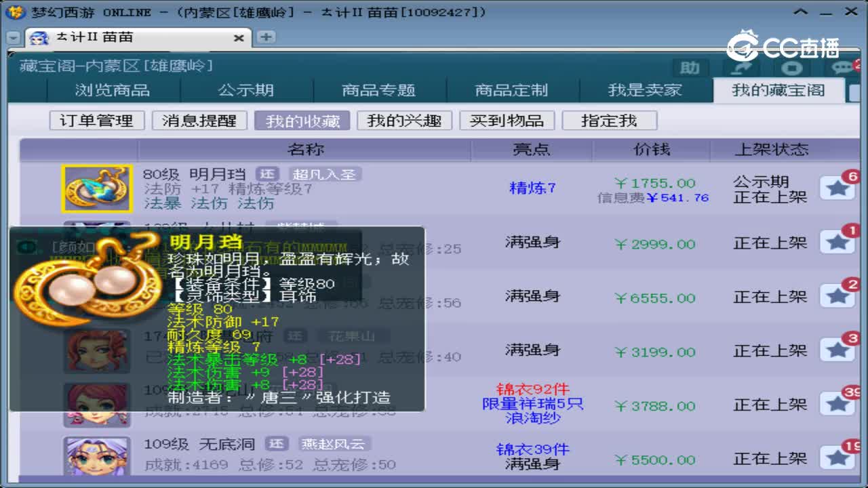Open the chat bubble messages icon

[843, 68]
